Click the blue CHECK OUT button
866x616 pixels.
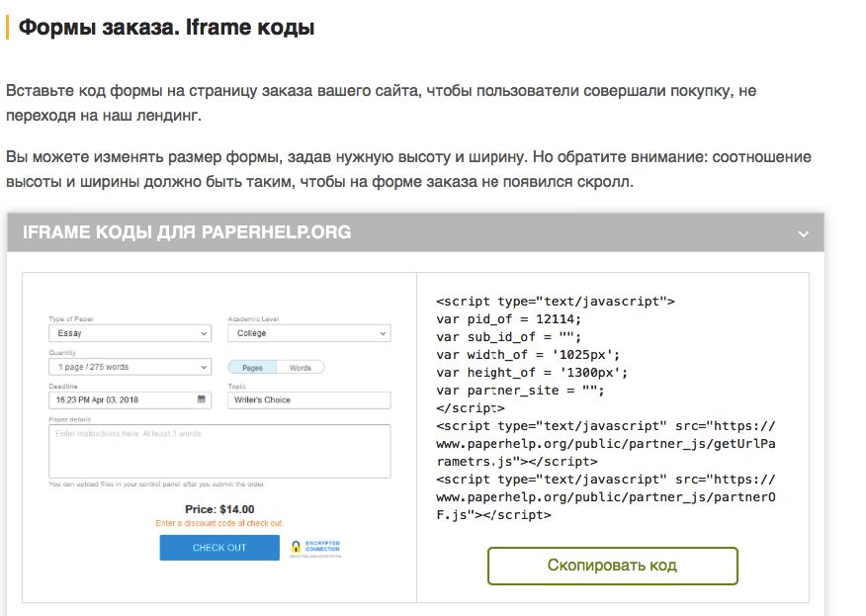[219, 548]
